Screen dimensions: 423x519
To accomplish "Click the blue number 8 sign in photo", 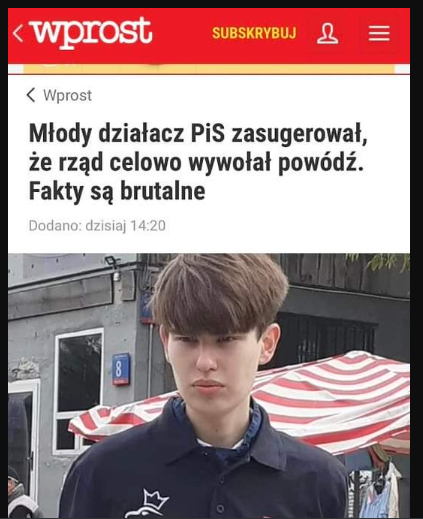I will click(x=121, y=369).
